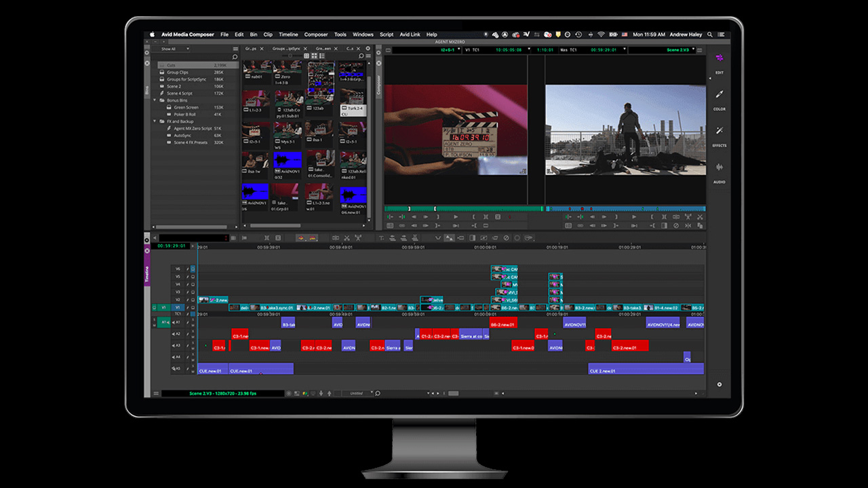Open bin container hamburger menu
The height and width of the screenshot is (488, 868).
(235, 49)
